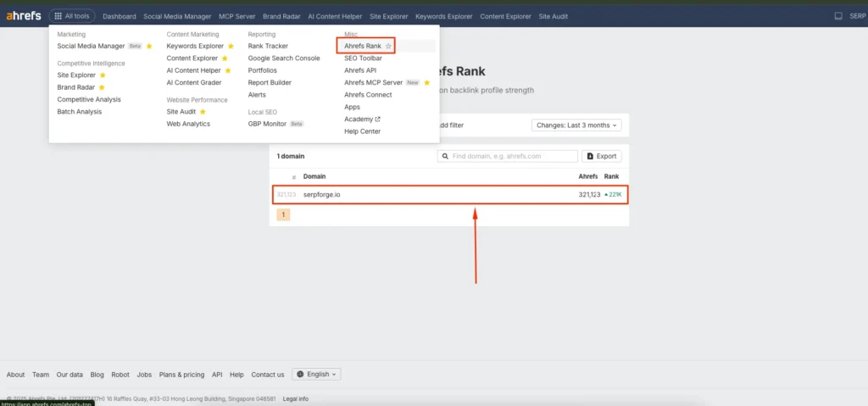Select Web Analytics from menu
868x406 pixels.
coord(188,124)
